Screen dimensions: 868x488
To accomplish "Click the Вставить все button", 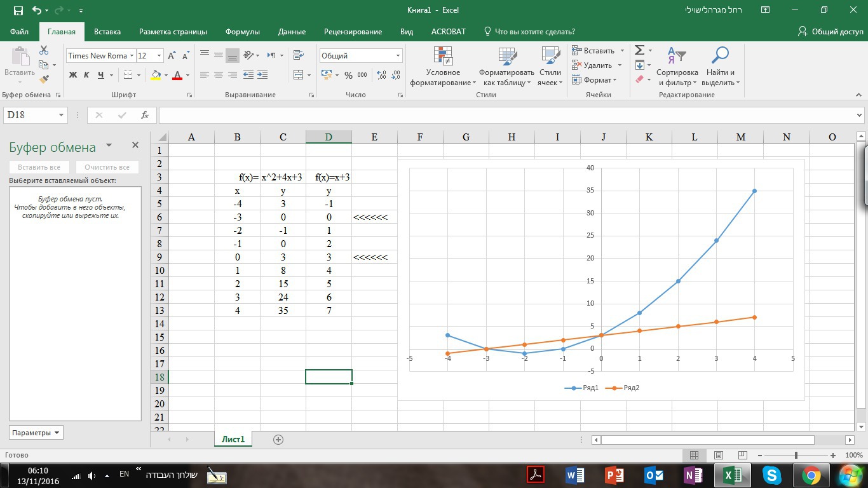I will click(x=39, y=167).
